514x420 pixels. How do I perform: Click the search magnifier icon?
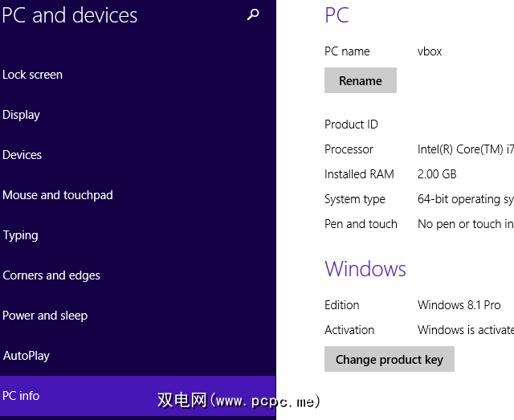[x=253, y=14]
